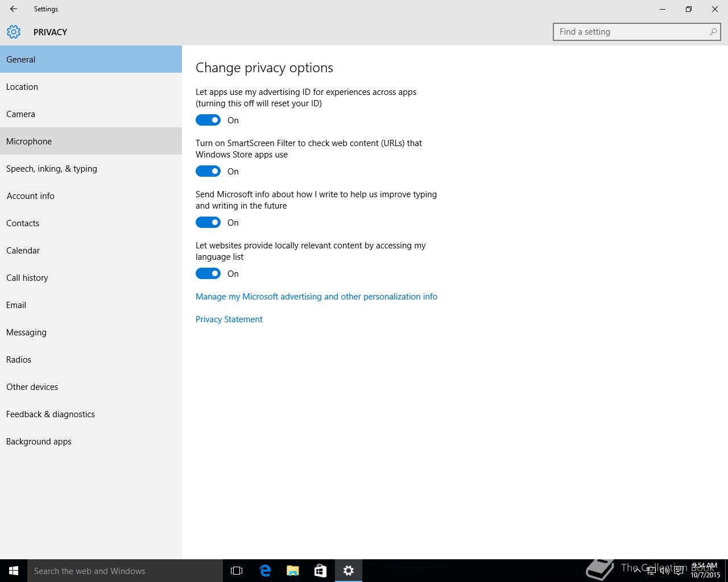
Task: Open File Explorer from taskbar
Action: [292, 571]
